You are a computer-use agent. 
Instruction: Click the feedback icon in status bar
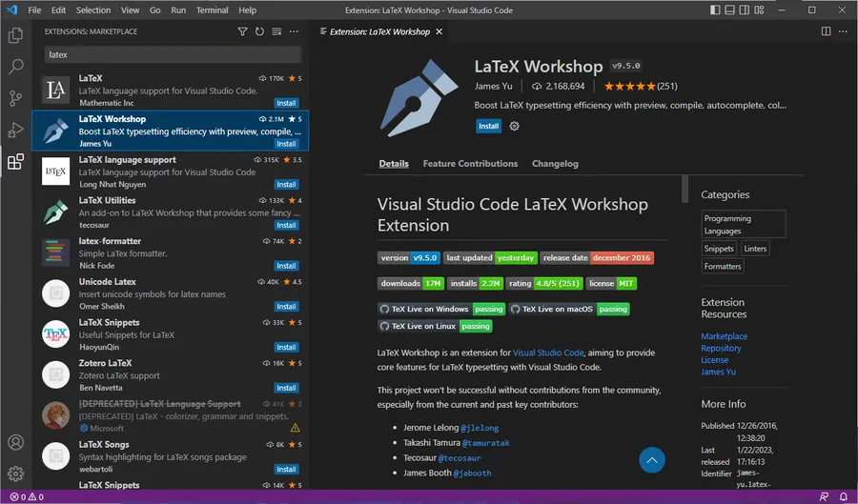tap(824, 497)
